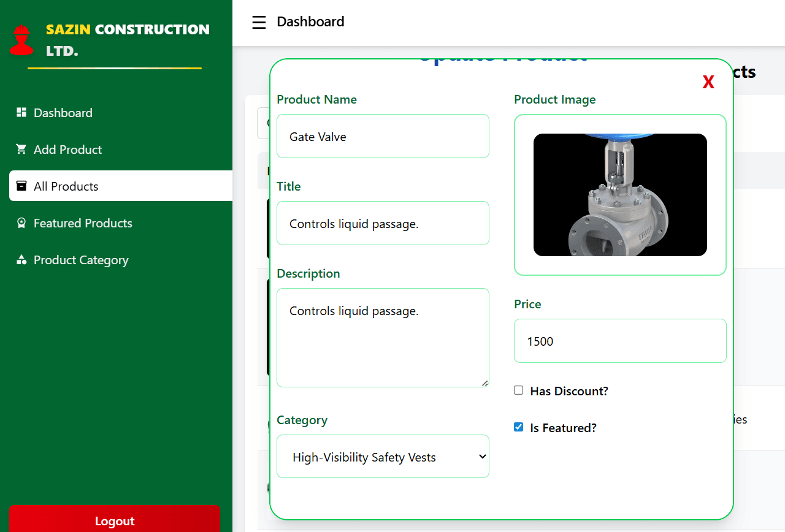Navigate to Featured Products
This screenshot has width=785, height=532.
[x=83, y=222]
